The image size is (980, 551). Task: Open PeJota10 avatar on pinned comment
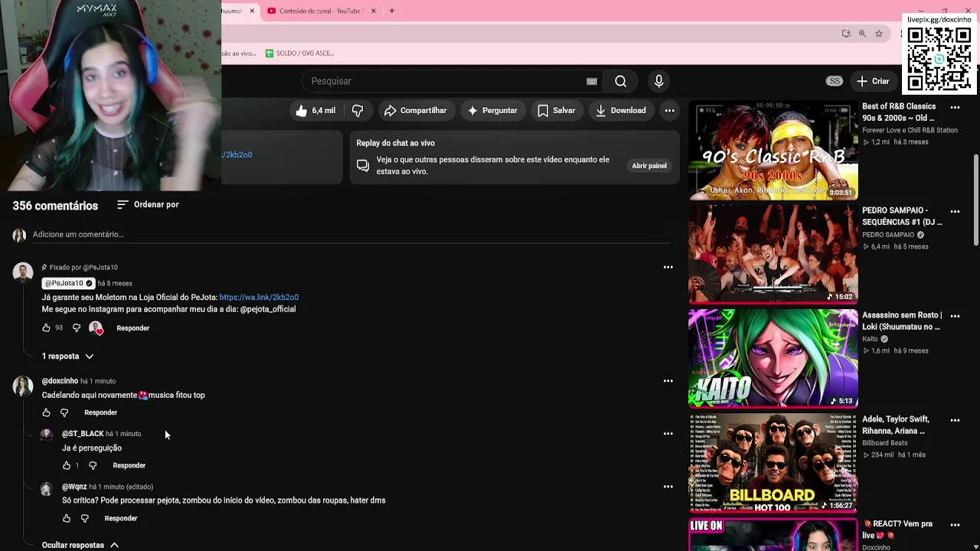click(23, 272)
